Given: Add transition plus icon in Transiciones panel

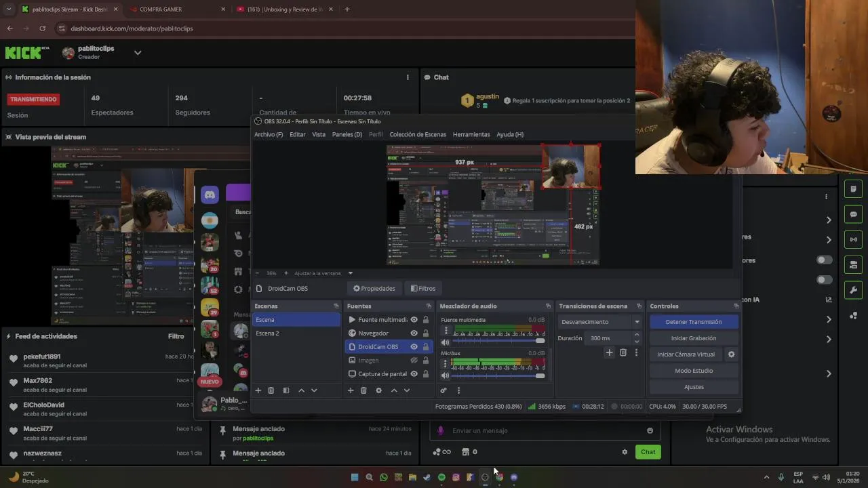Looking at the screenshot, I should pos(609,352).
